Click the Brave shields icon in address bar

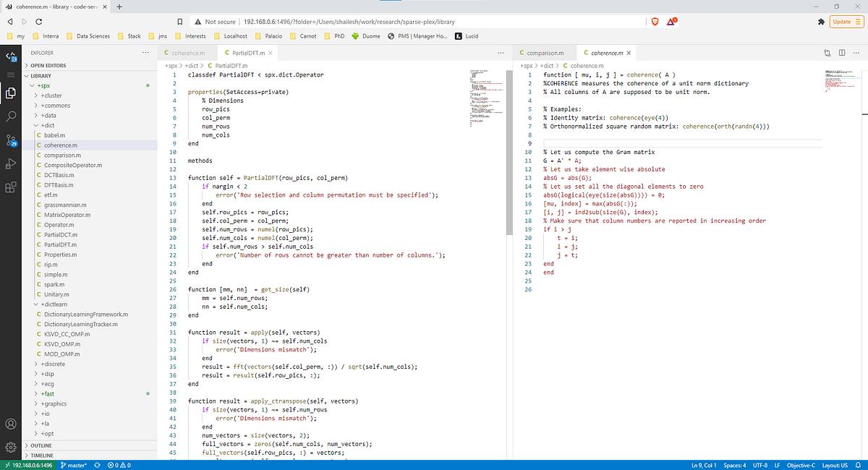(x=653, y=22)
